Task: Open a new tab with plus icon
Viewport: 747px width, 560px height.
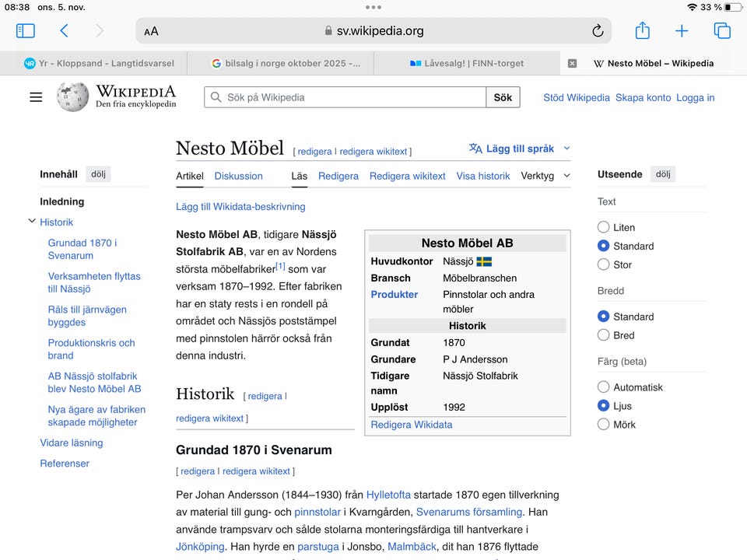Action: click(x=682, y=31)
